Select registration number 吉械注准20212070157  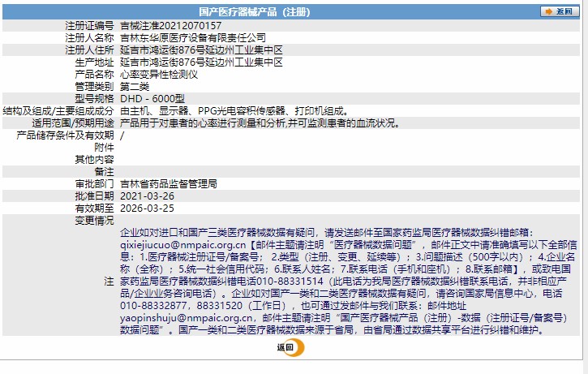[x=170, y=25]
